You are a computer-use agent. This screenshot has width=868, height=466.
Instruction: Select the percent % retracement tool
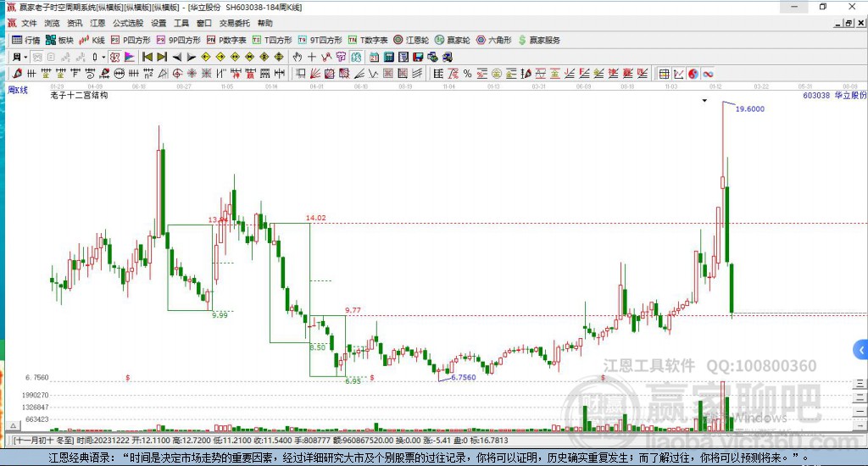[468, 74]
